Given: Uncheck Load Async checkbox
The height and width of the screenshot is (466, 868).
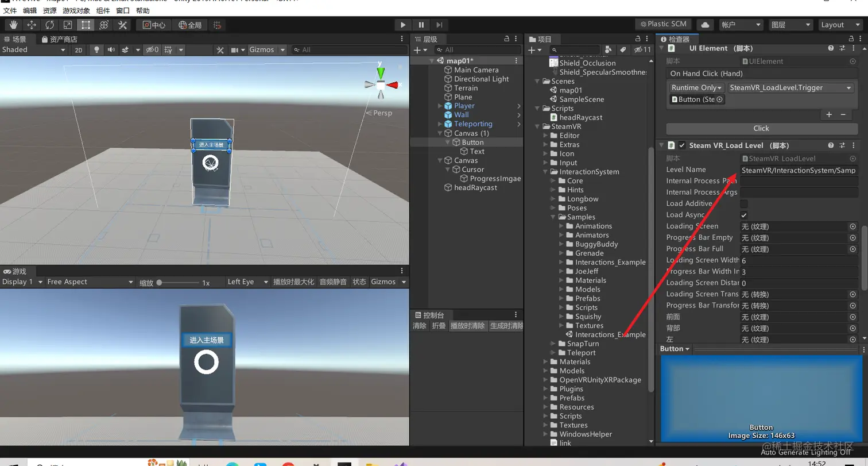Looking at the screenshot, I should (744, 215).
